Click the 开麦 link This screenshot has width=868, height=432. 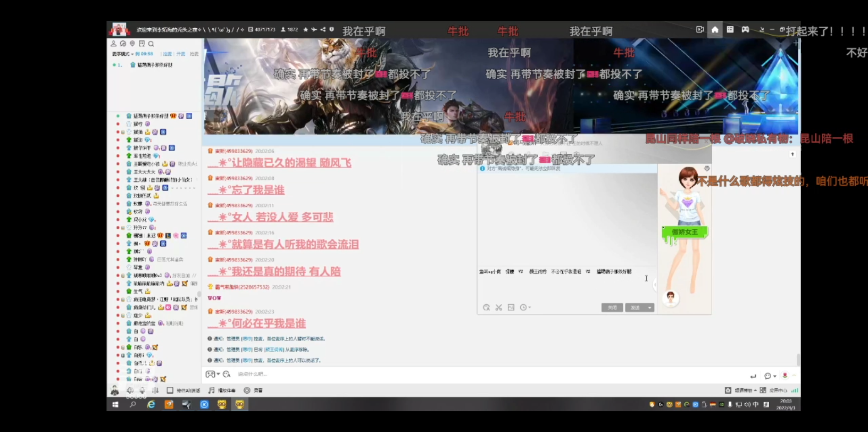point(181,54)
